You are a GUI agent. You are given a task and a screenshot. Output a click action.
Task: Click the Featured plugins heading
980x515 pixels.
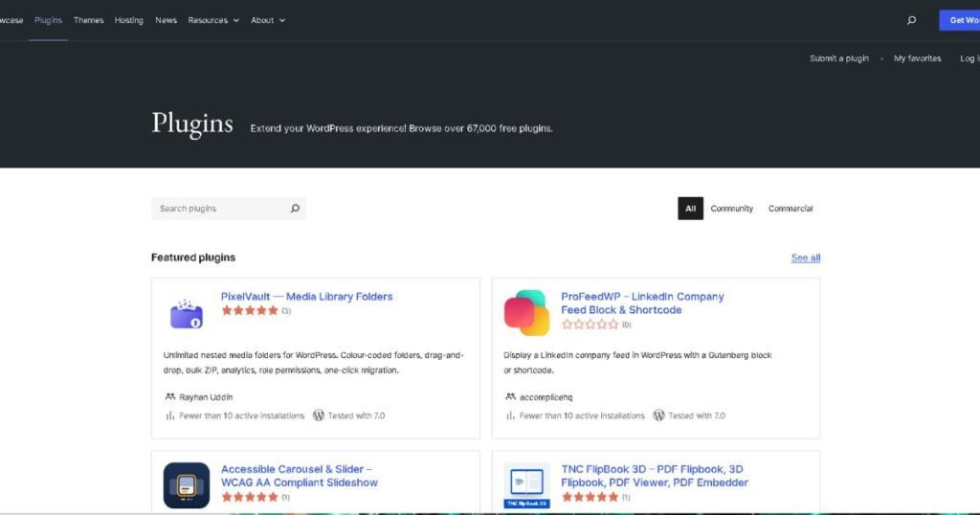(193, 257)
